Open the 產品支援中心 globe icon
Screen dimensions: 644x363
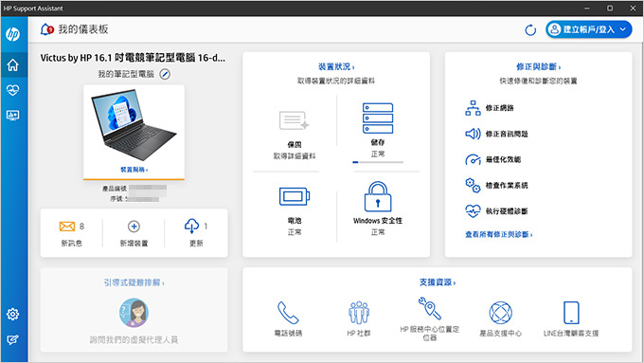tap(500, 313)
